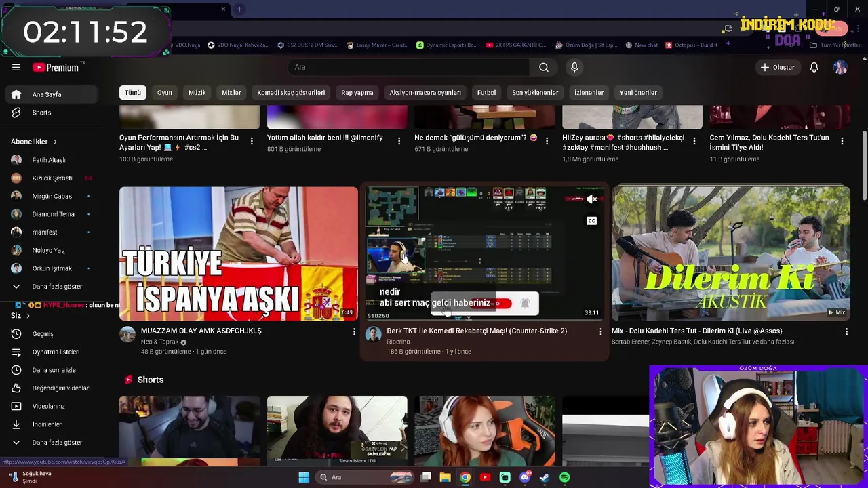Open the account avatar menu
This screenshot has height=488, width=868.
click(840, 67)
